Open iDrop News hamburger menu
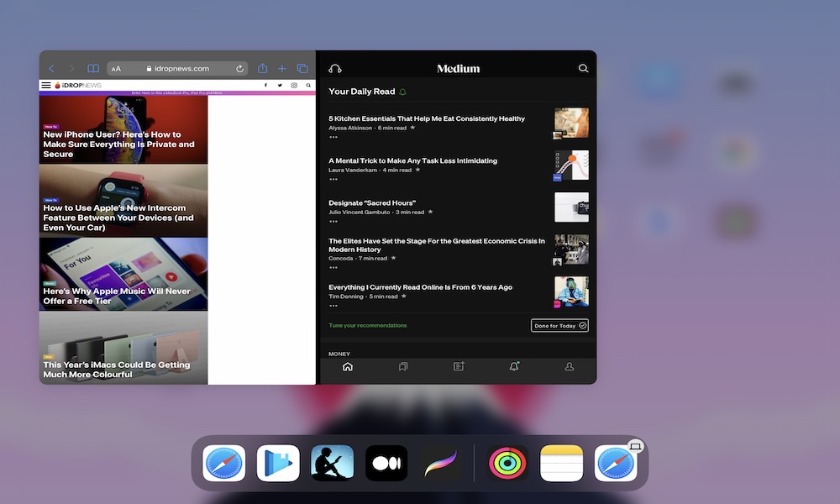 46,86
